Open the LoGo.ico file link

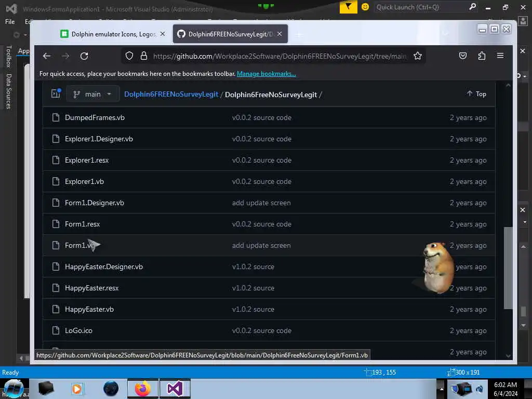coord(78,330)
